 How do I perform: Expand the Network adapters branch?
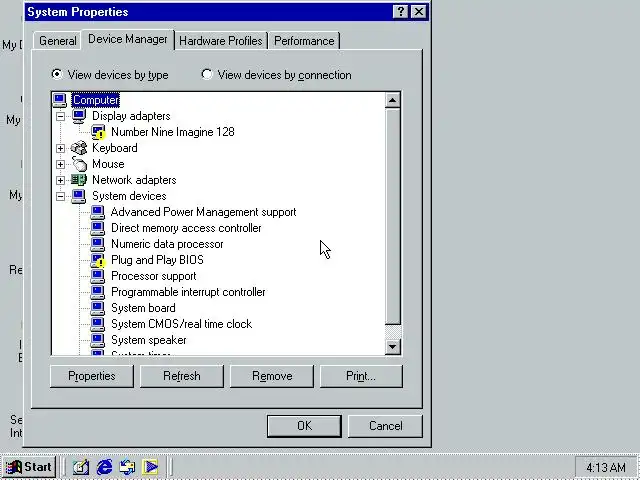(x=60, y=180)
